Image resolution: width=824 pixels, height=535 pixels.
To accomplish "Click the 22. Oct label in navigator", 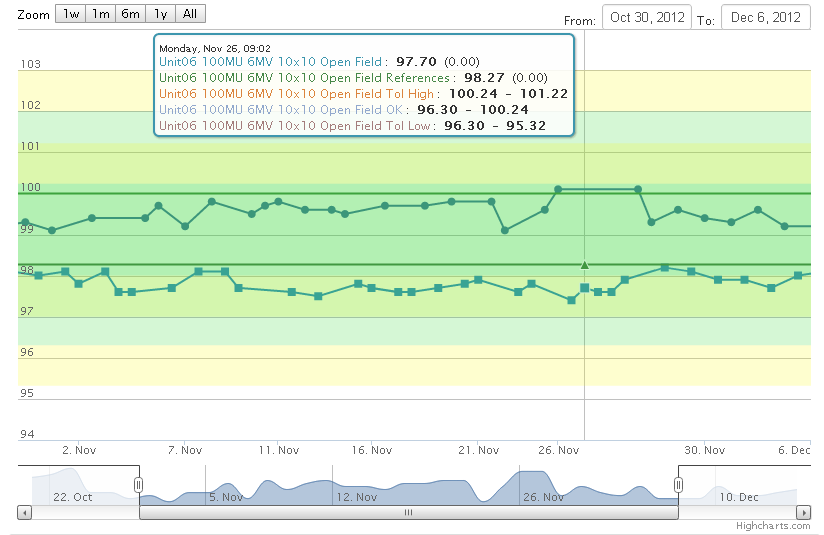I will click(x=73, y=497).
